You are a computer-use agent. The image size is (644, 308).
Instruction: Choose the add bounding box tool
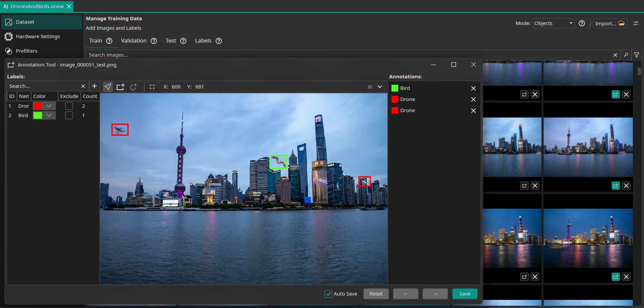click(120, 87)
